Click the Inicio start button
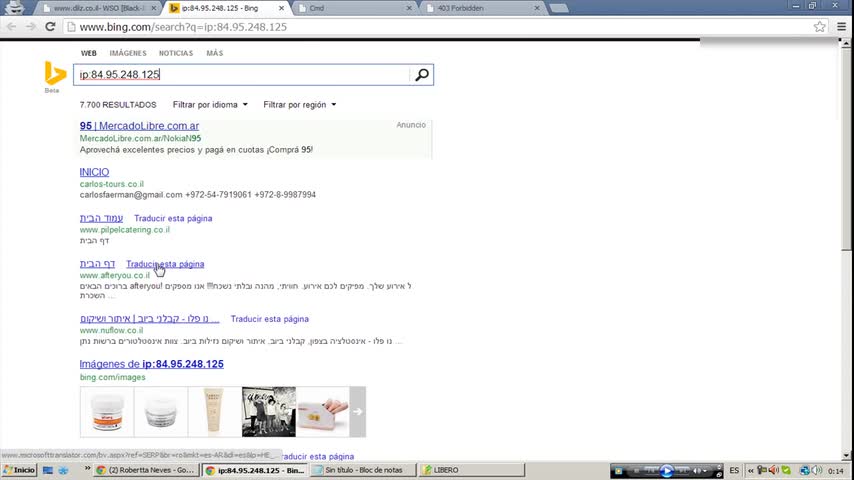This screenshot has width=854, height=480. click(20, 470)
